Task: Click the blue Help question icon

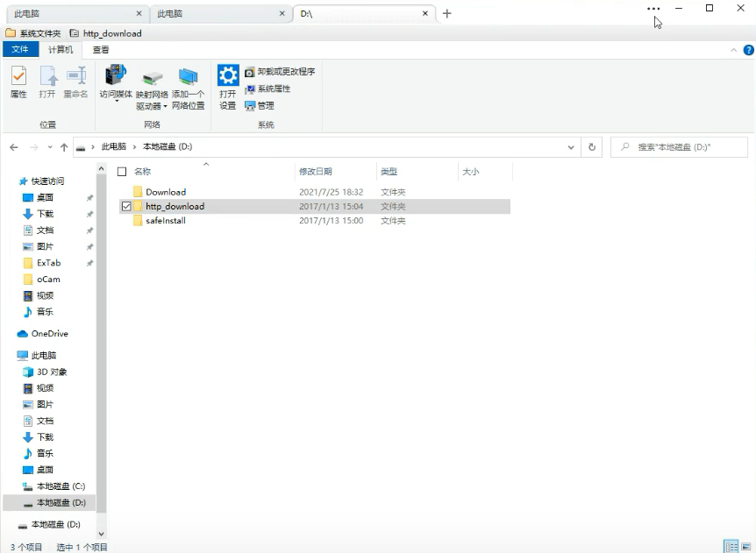Action: click(x=748, y=50)
